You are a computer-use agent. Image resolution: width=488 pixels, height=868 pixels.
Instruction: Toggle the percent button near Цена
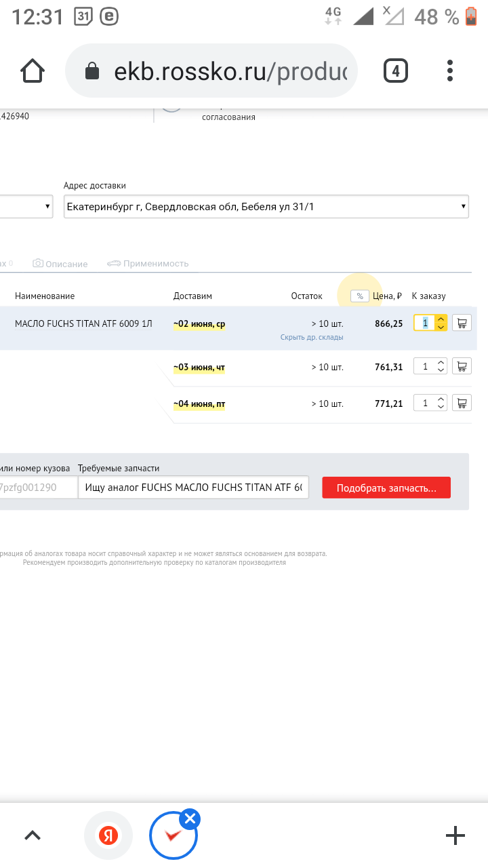[360, 296]
